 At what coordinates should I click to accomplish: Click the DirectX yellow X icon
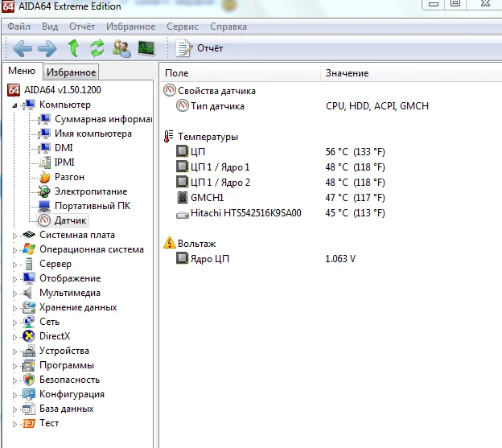tap(29, 336)
